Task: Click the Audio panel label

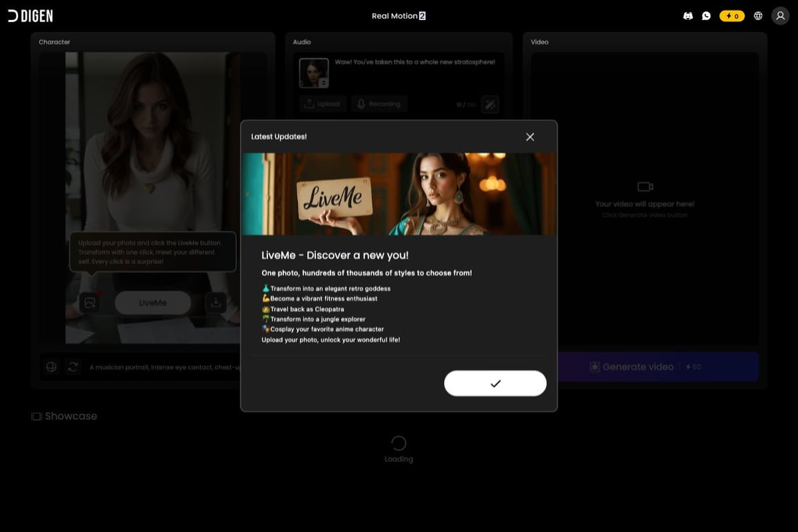Action: [x=302, y=42]
